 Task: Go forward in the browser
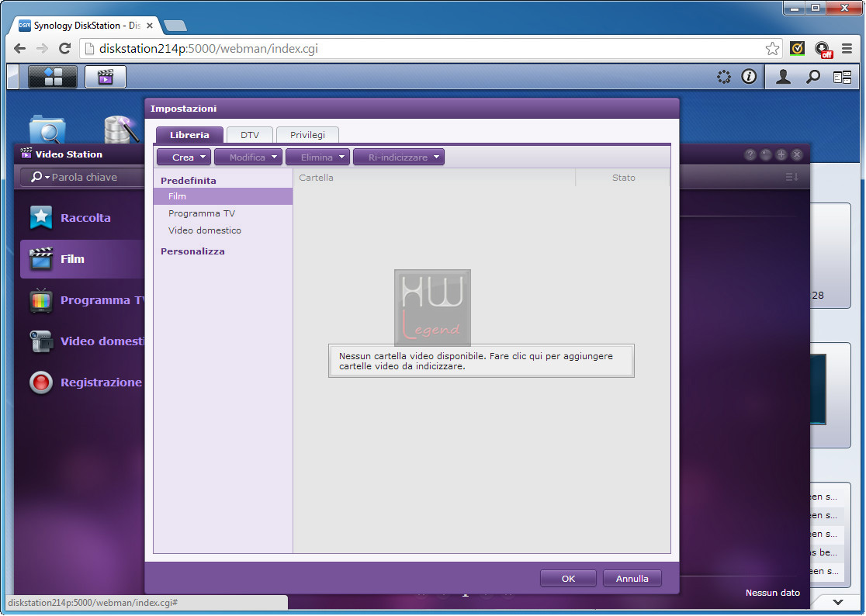click(x=42, y=49)
